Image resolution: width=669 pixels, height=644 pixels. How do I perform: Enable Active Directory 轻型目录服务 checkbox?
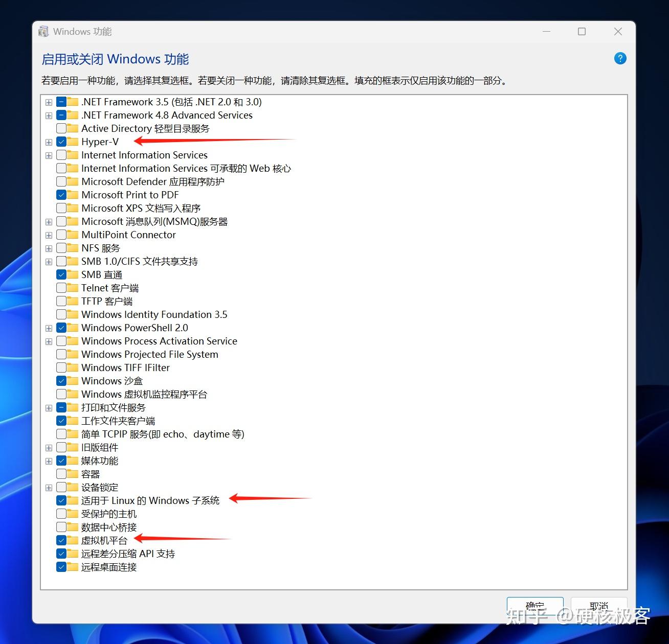coord(60,128)
